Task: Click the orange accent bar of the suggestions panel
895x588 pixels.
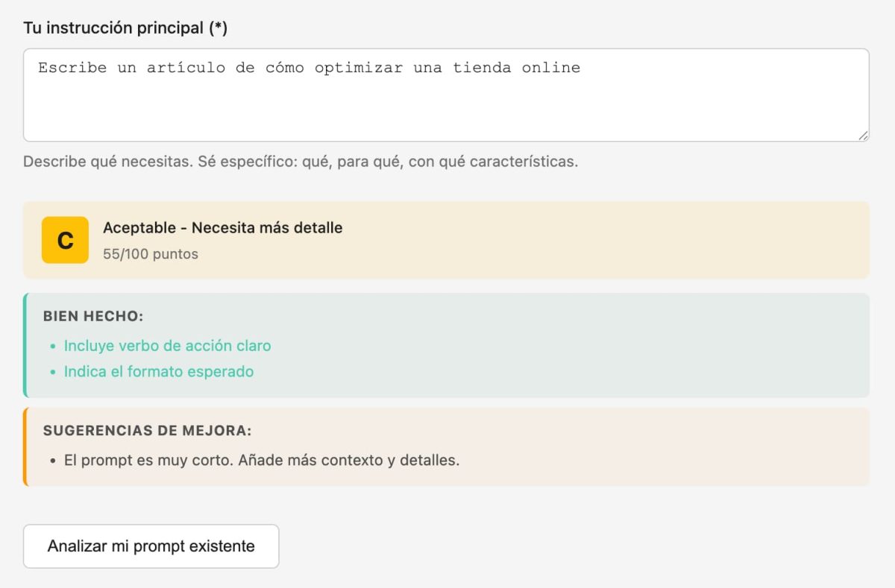Action: point(27,446)
